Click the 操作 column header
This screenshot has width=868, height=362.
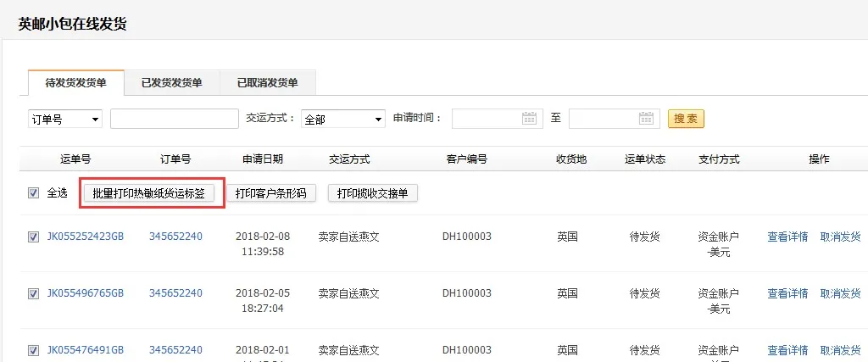point(820,159)
